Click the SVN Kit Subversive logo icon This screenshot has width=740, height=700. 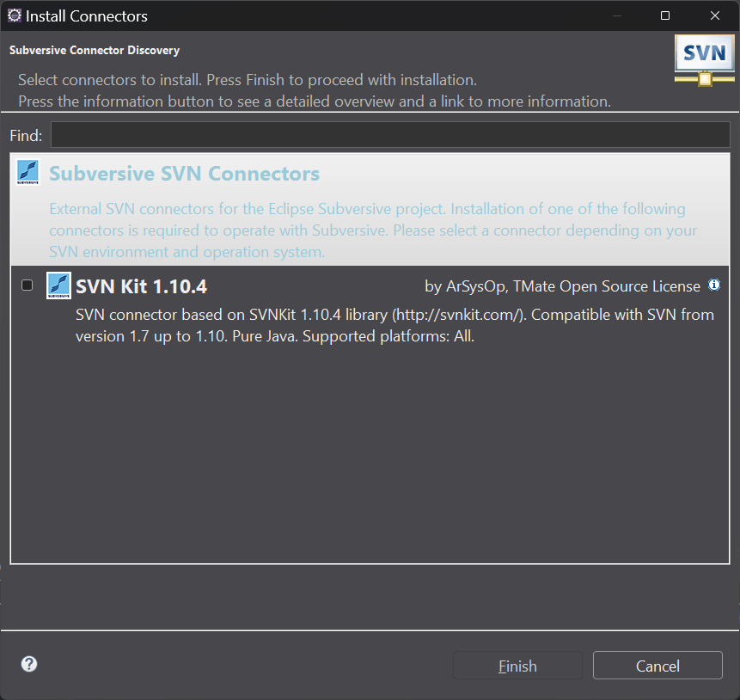58,286
